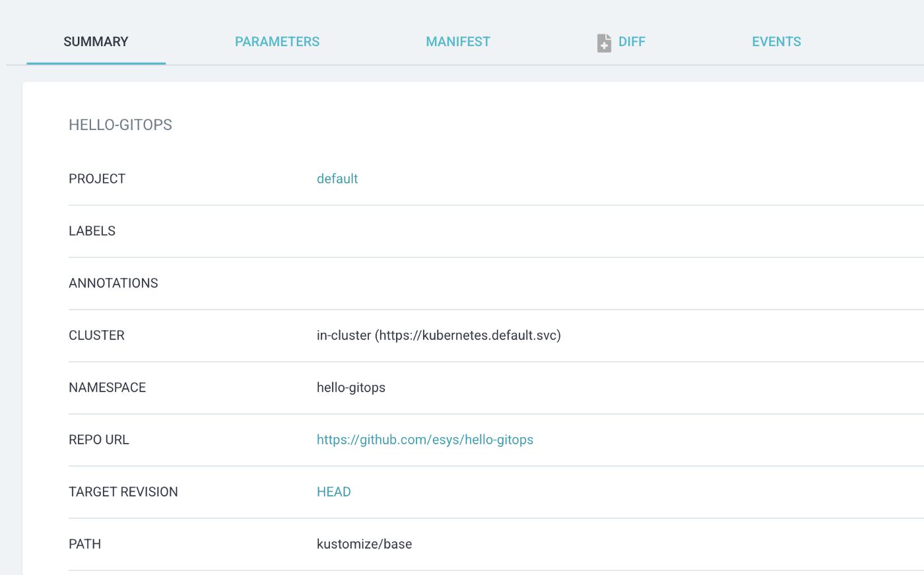
Task: Open the Events tab
Action: coord(776,42)
